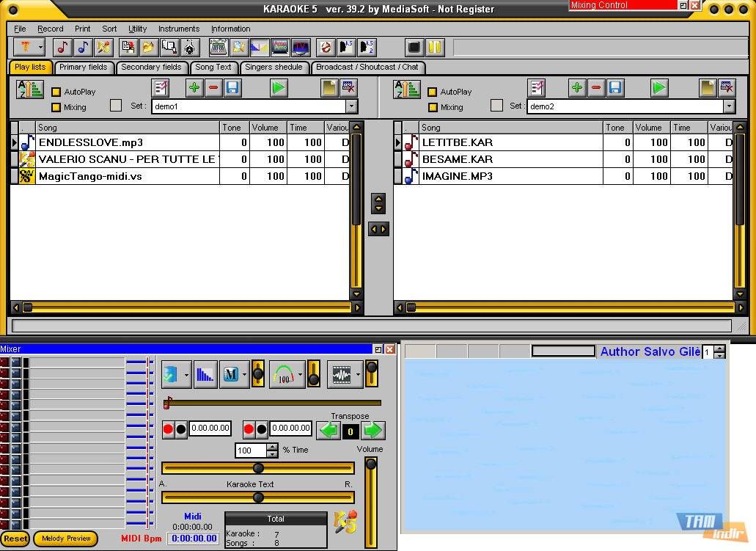
Task: Open the demo1 Set dropdown
Action: click(351, 106)
